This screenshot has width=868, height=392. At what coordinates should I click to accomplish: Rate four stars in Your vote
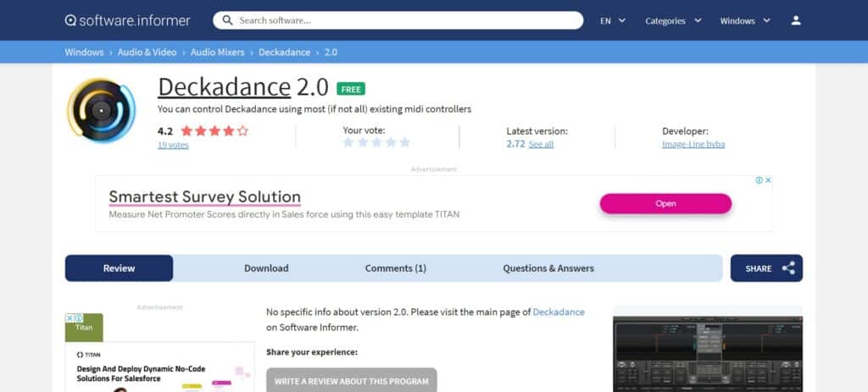391,142
